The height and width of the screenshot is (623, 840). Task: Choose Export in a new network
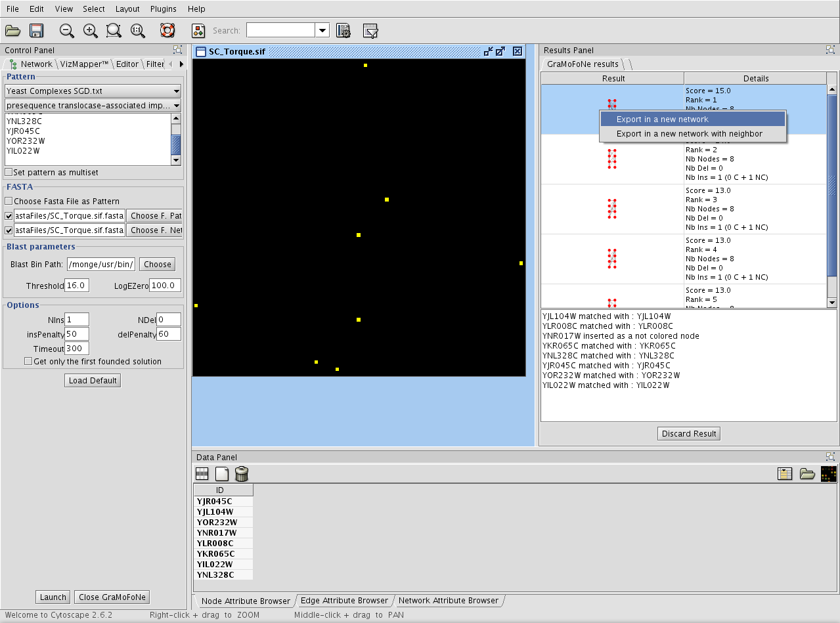point(693,119)
